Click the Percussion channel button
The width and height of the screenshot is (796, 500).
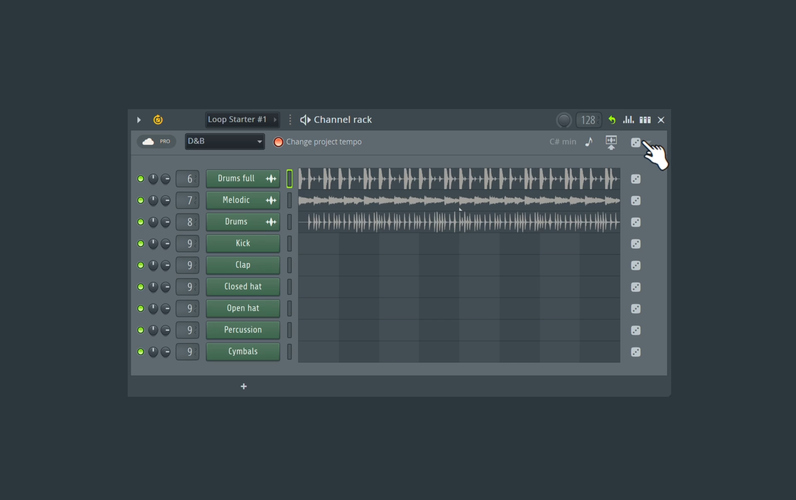point(243,330)
